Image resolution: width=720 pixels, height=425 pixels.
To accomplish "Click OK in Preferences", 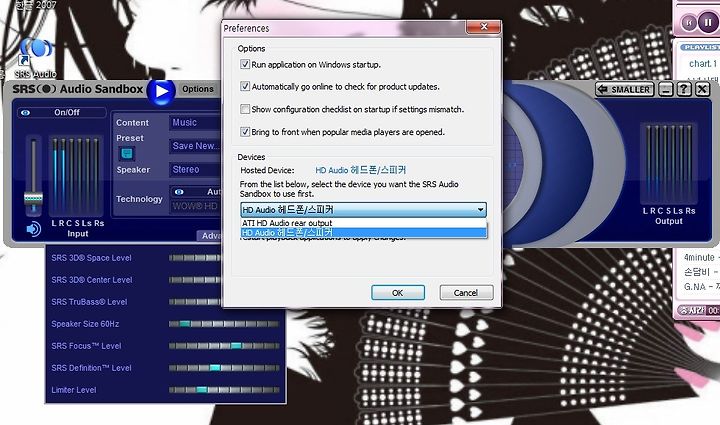I will (x=398, y=293).
